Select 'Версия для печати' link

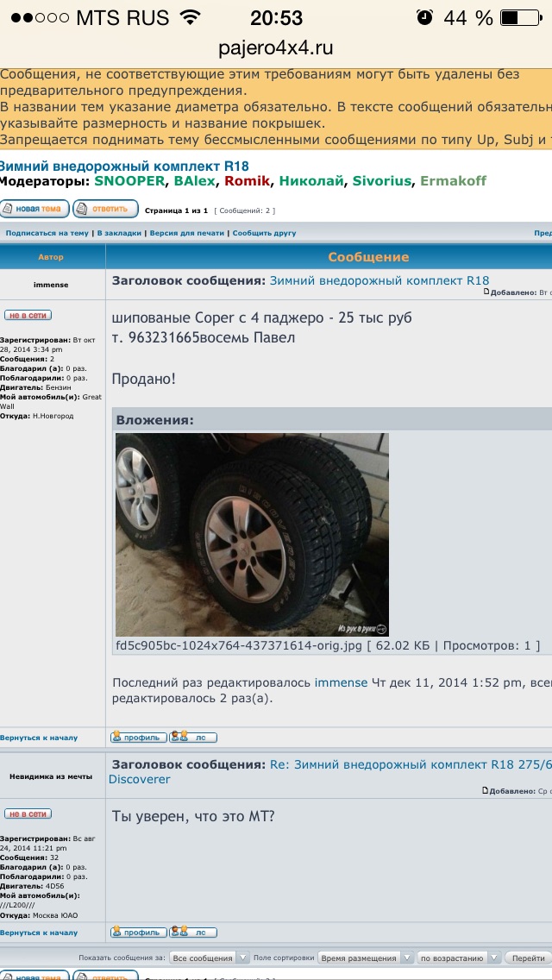(187, 233)
